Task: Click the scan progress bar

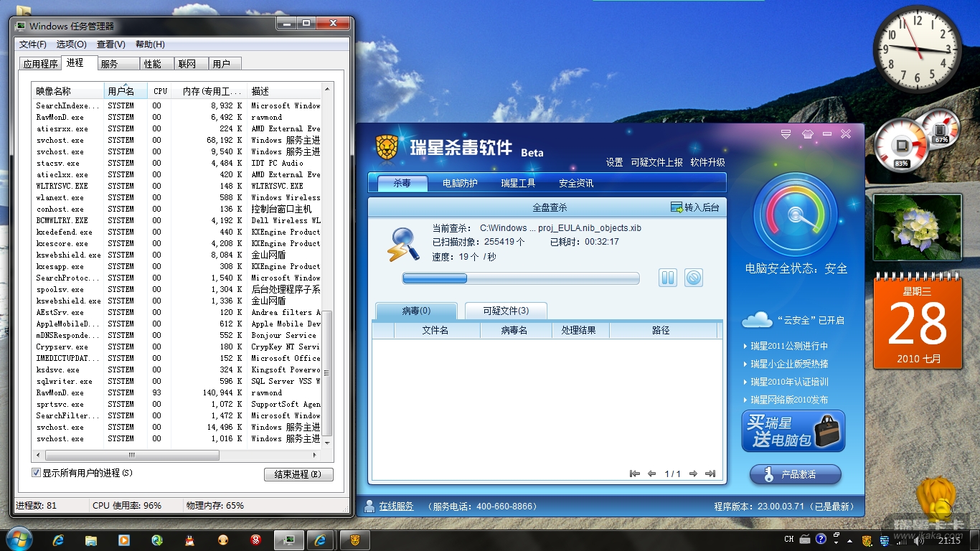Action: click(521, 278)
